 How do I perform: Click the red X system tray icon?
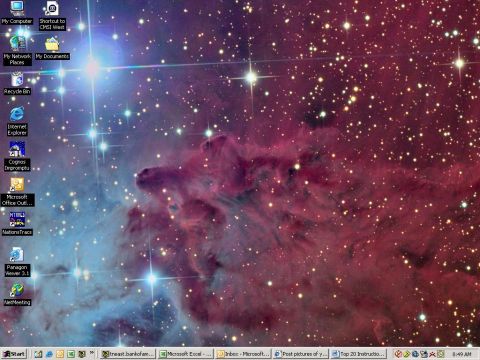432,354
